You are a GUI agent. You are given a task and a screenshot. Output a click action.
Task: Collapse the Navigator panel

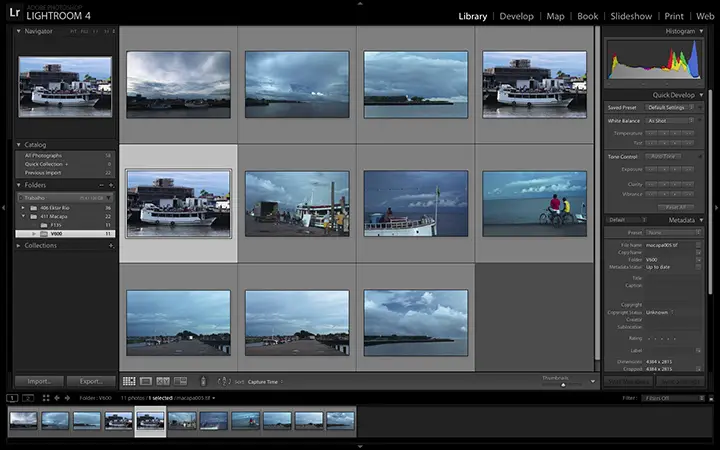coord(19,31)
